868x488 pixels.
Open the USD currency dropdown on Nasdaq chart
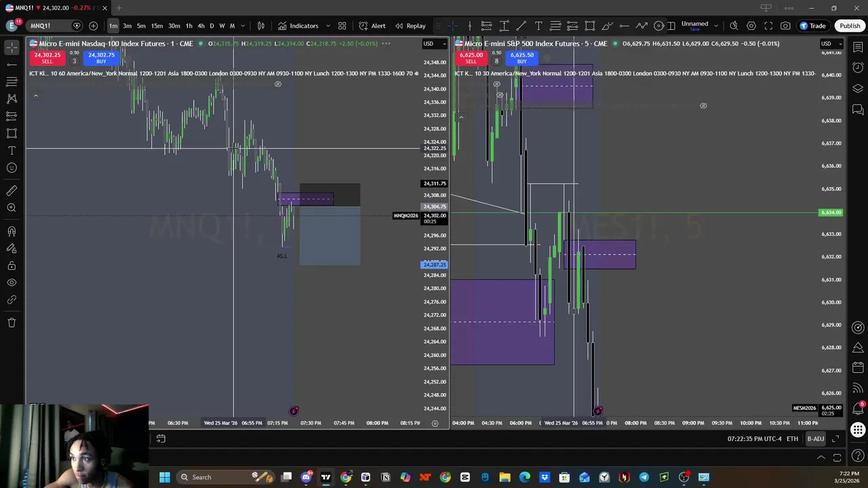tap(435, 43)
